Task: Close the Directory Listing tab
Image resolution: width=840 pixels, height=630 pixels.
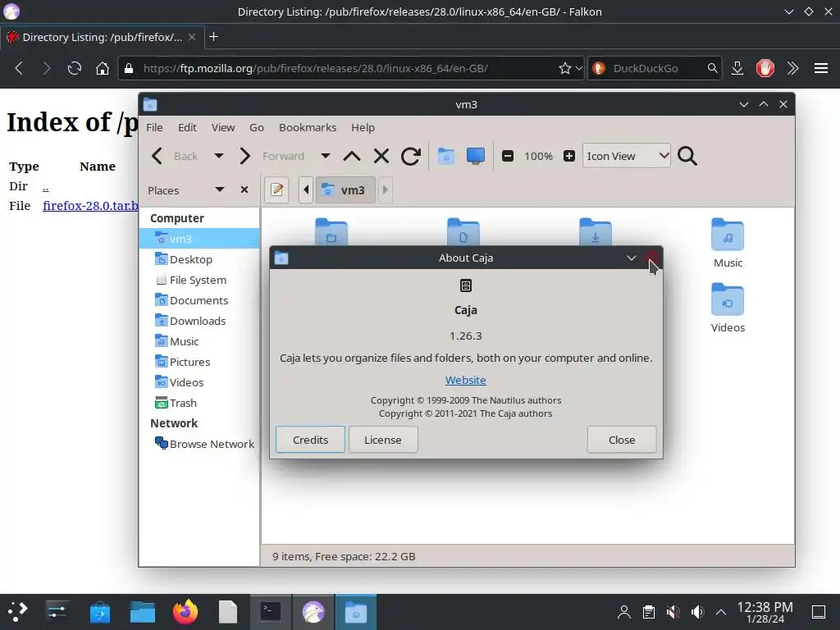Action: 192,37
